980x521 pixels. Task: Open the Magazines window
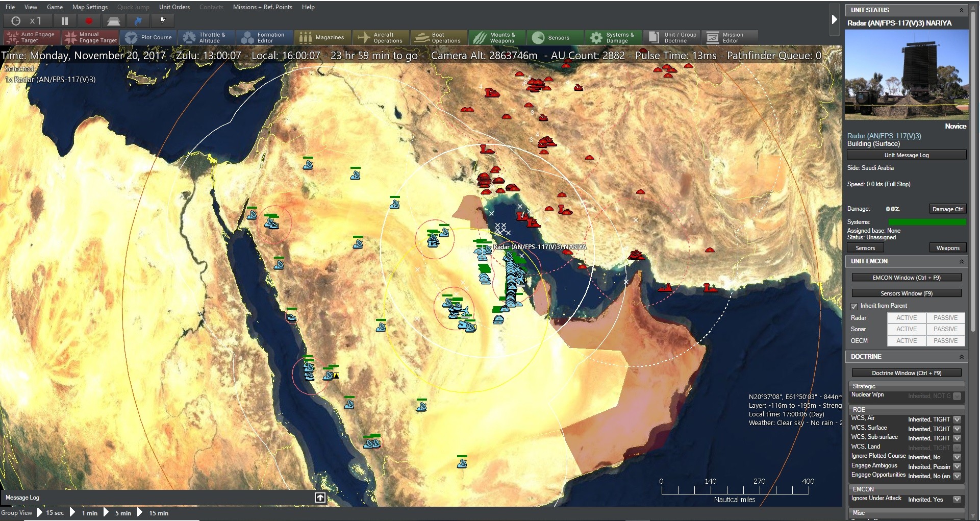click(x=322, y=37)
